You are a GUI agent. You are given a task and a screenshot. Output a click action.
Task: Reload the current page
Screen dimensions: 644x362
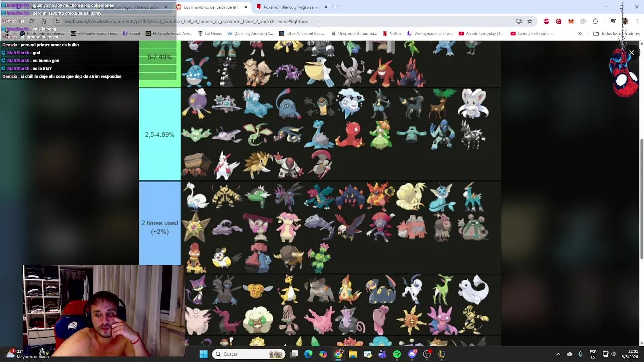(31, 21)
